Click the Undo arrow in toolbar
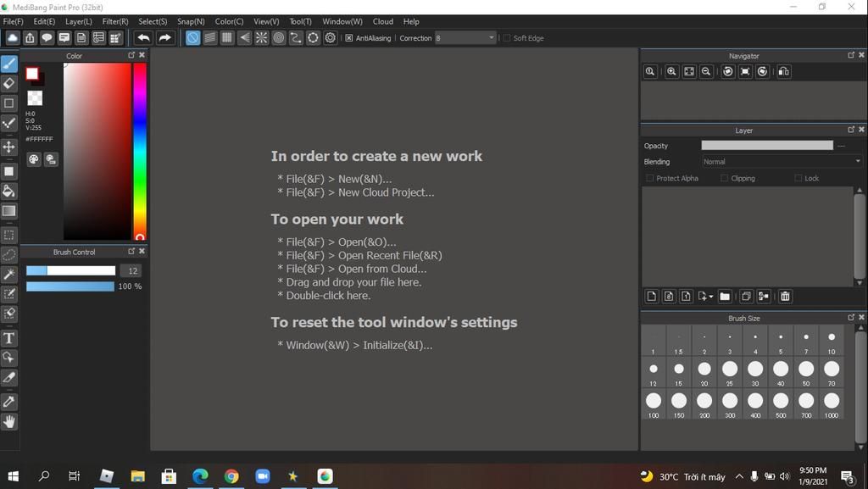868x489 pixels. (x=143, y=37)
